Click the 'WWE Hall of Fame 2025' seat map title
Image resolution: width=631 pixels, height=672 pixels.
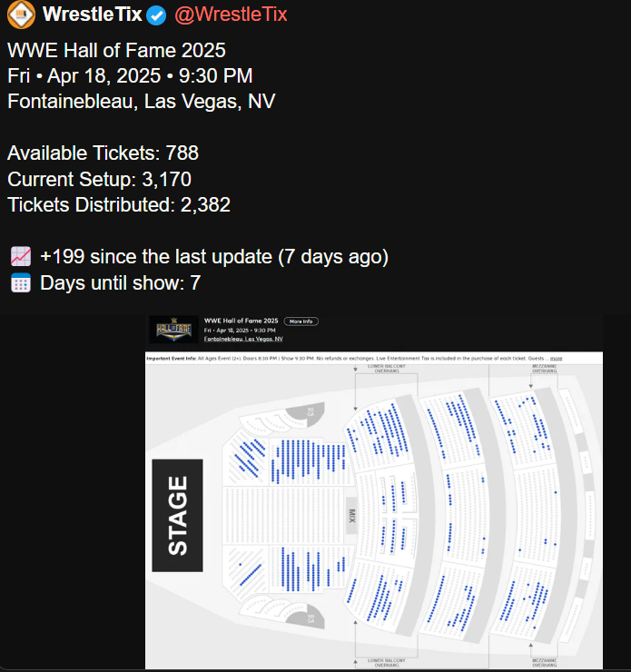(242, 321)
